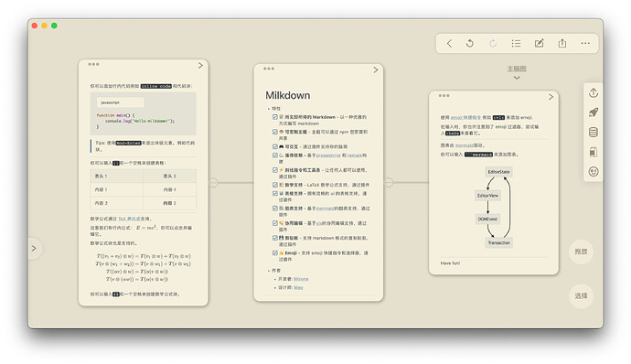Expand the 主脑图 dropdown chevron
Image resolution: width=631 pixels, height=364 pixels.
tap(517, 78)
